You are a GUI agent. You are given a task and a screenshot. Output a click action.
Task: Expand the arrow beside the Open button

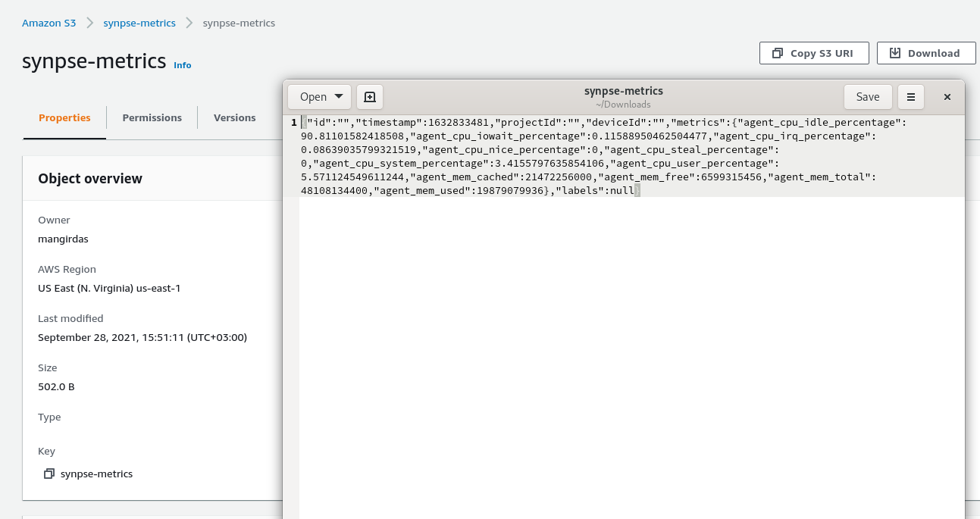[x=339, y=96]
